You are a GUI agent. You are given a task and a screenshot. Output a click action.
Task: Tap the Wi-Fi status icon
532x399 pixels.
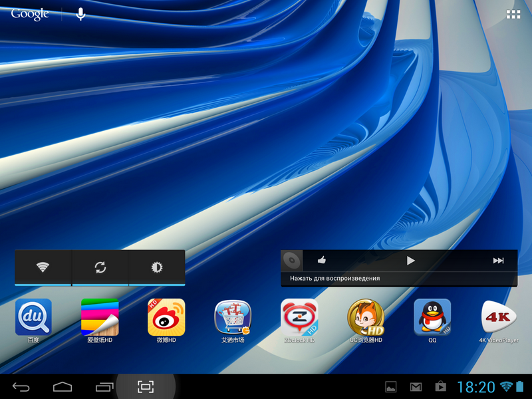506,386
